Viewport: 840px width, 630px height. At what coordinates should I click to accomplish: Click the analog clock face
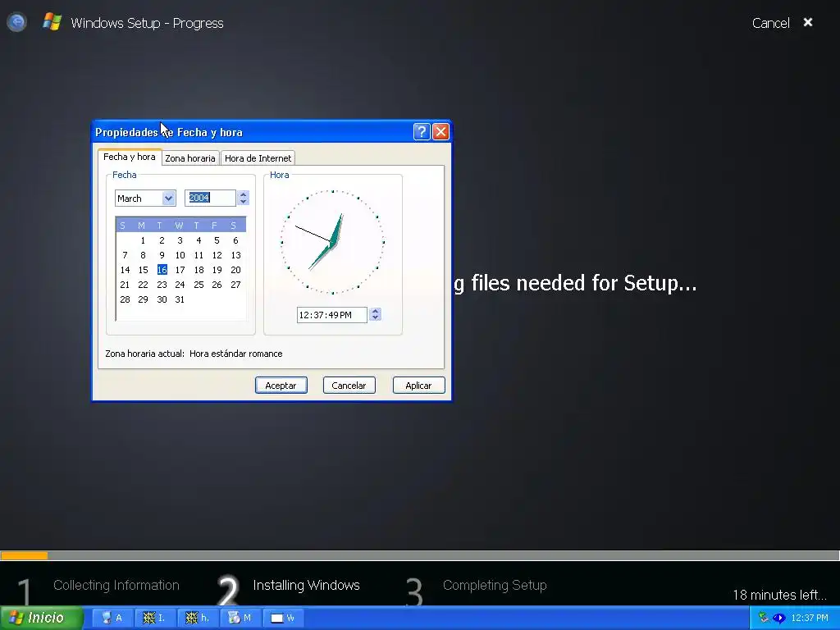click(333, 242)
